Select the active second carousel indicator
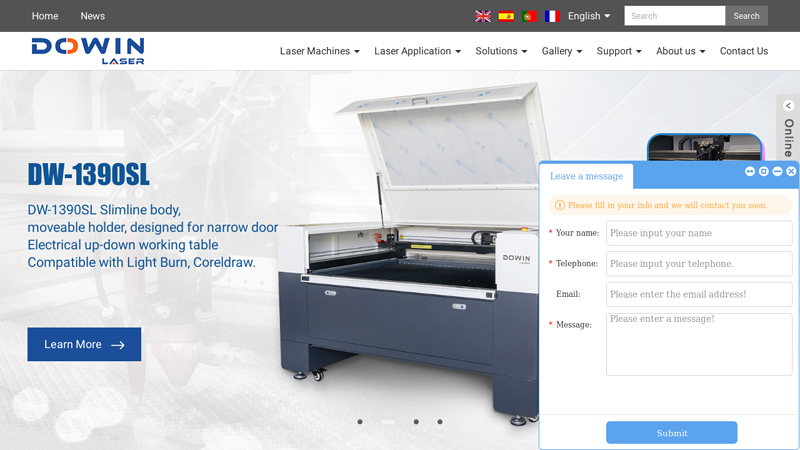 click(388, 422)
